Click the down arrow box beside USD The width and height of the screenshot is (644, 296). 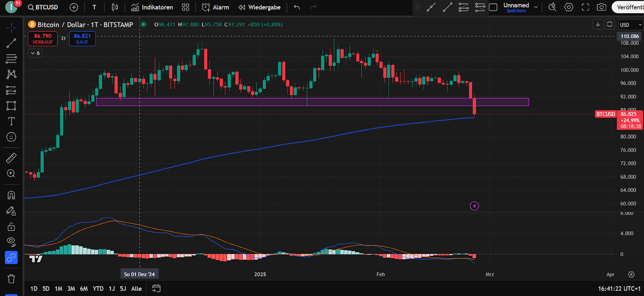pyautogui.click(x=598, y=25)
